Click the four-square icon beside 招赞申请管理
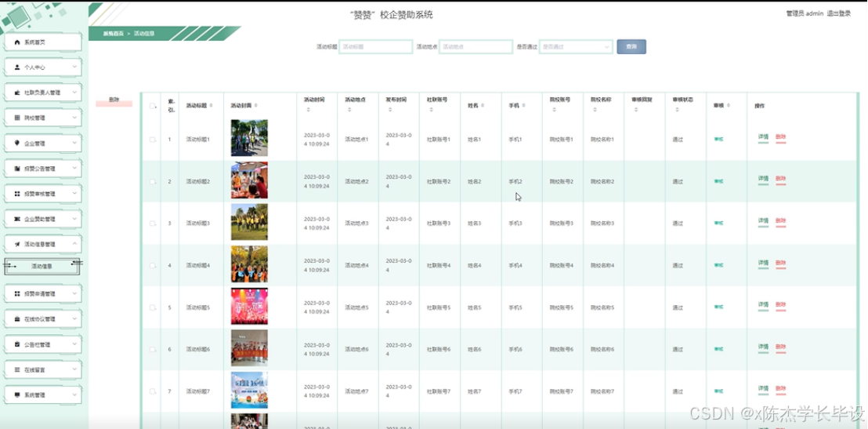Screen dimensions: 868x429 tap(17, 294)
